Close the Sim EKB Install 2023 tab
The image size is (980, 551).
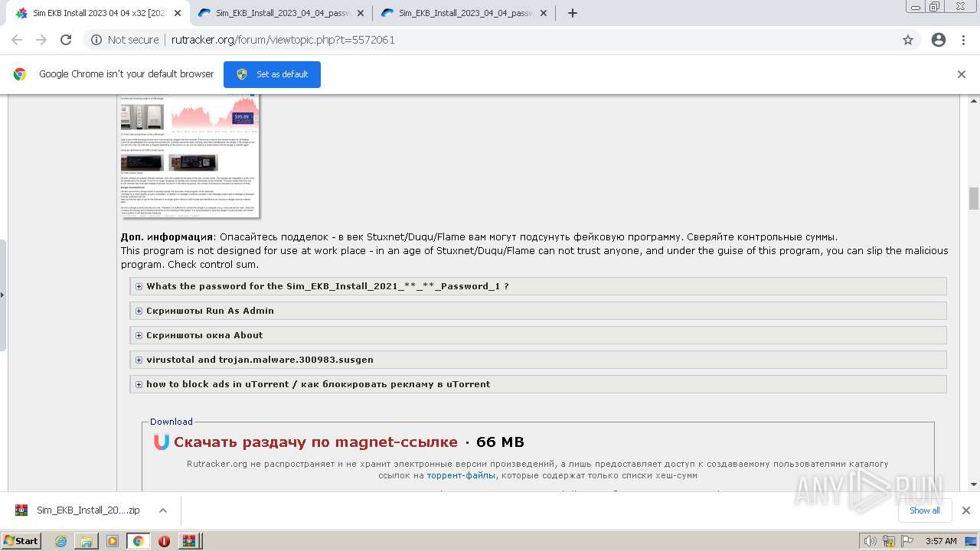(x=178, y=13)
